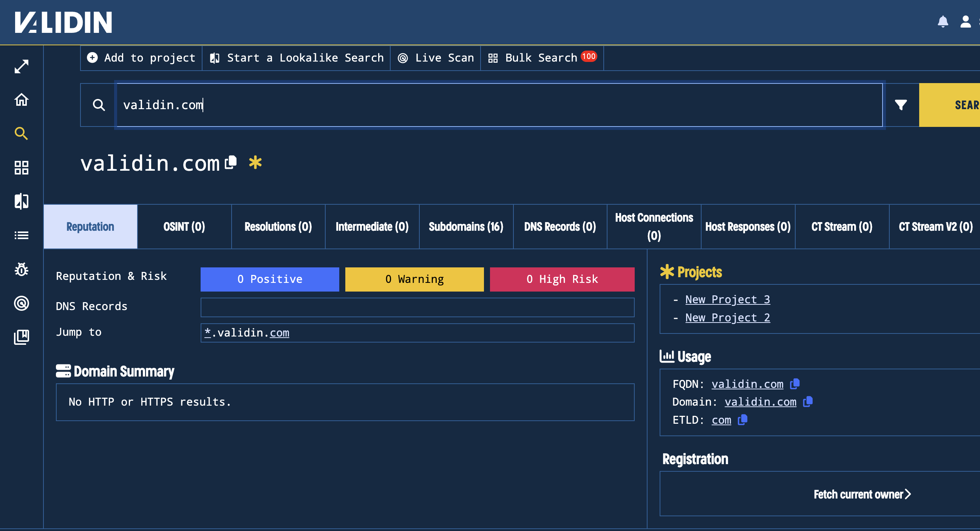Open the Subdomains (16) tab
Viewport: 980px width, 531px height.
[x=466, y=227]
